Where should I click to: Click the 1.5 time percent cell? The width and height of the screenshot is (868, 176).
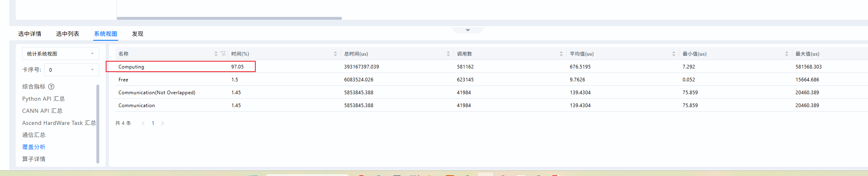(x=234, y=80)
